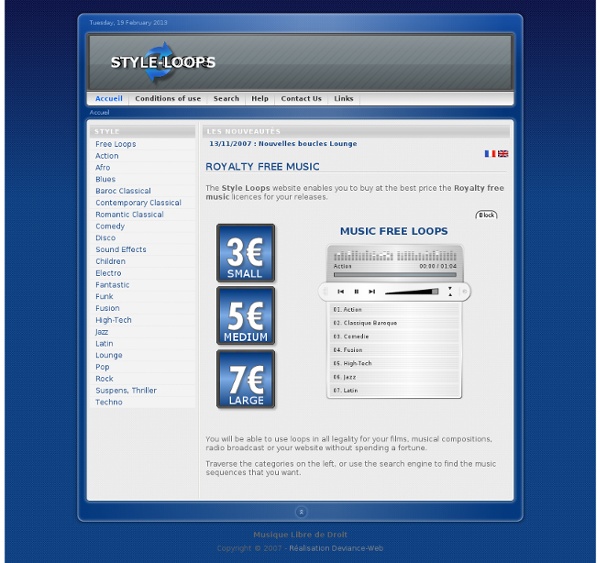Click the Style-Loops logo

click(163, 62)
